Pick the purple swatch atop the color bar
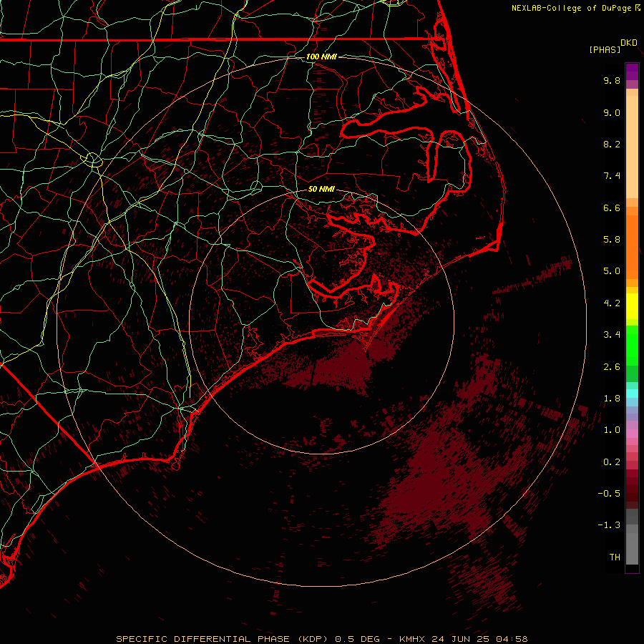Viewport: 644px width, 644px height. tap(632, 72)
